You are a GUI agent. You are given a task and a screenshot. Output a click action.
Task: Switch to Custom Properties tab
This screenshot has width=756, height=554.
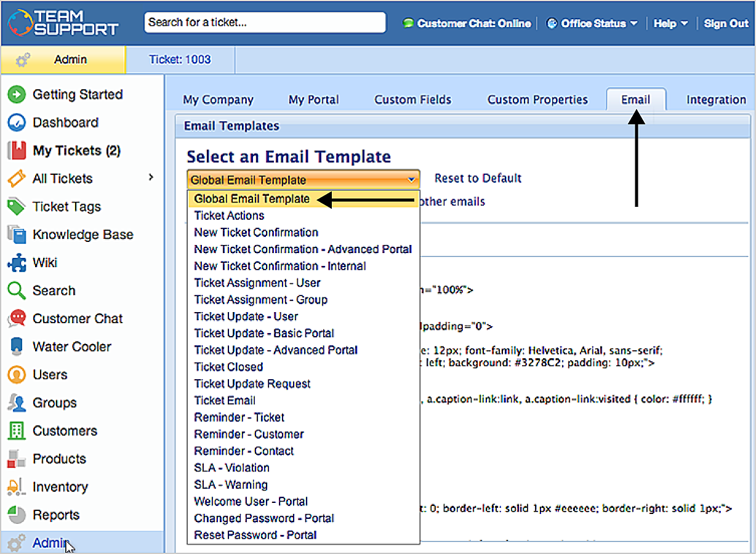537,100
